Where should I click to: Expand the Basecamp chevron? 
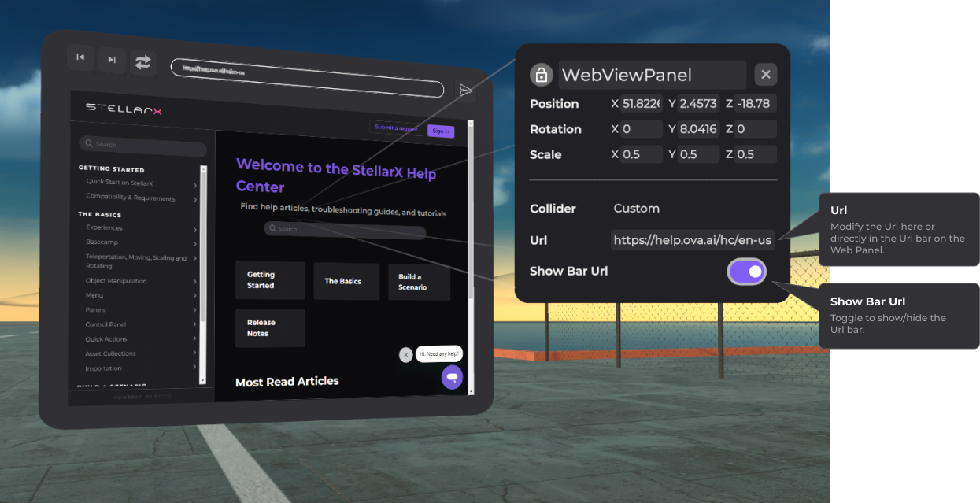pos(194,244)
